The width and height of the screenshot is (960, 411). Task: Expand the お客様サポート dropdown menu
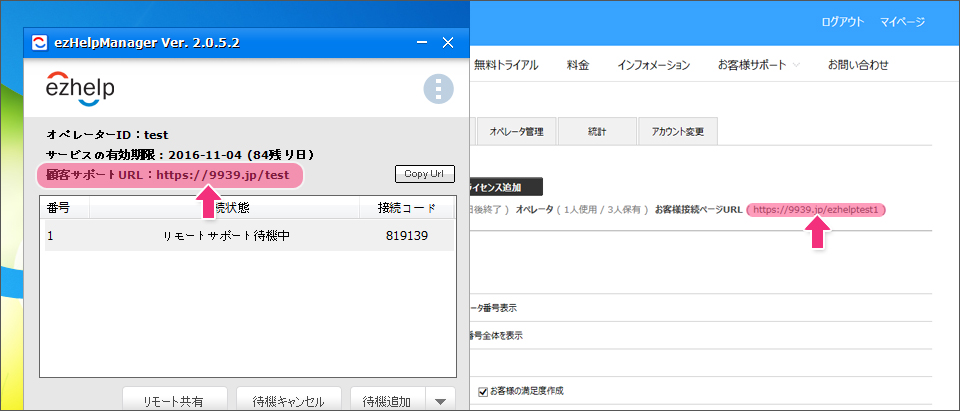[759, 65]
